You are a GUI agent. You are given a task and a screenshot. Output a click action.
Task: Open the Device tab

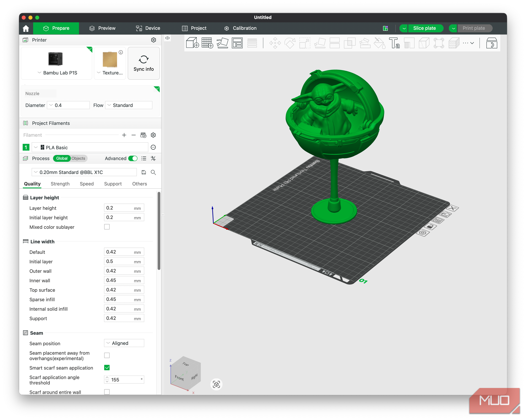click(148, 28)
